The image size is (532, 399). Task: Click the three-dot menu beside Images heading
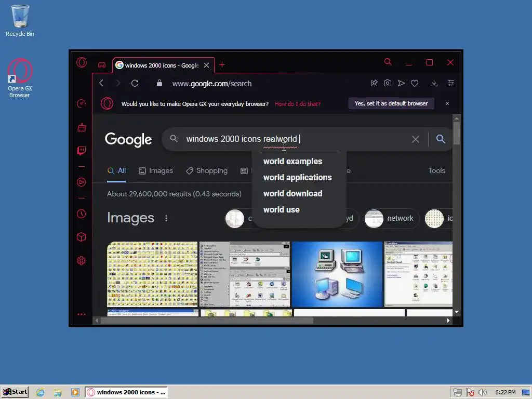(166, 218)
